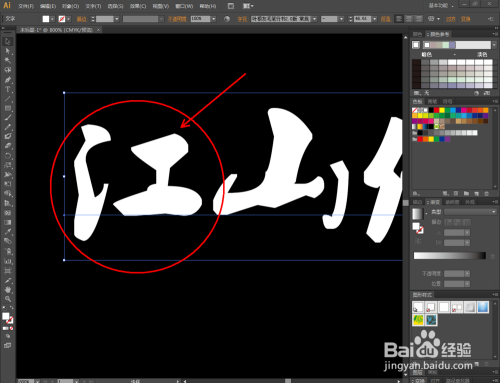Toggle align text left
This screenshot has width=500, height=383.
(x=399, y=19)
